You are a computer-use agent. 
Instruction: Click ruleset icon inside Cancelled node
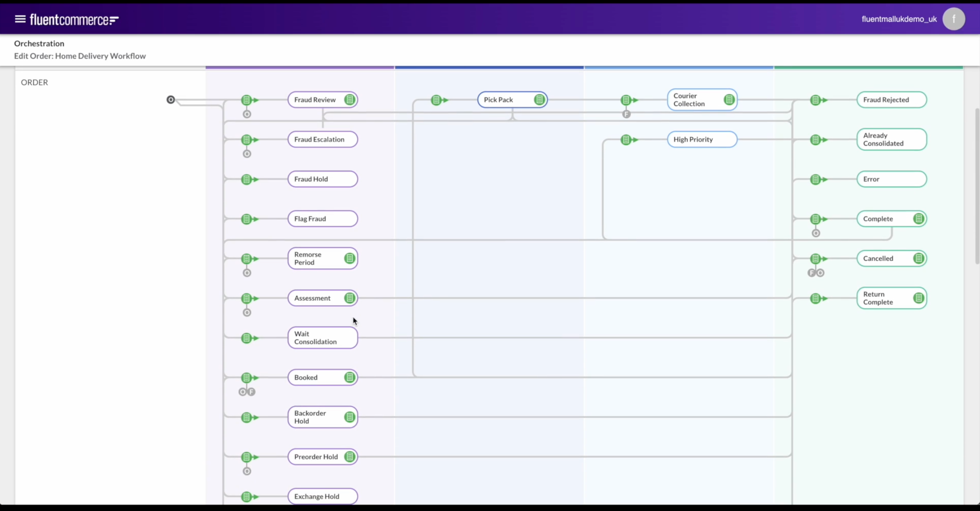click(x=918, y=258)
